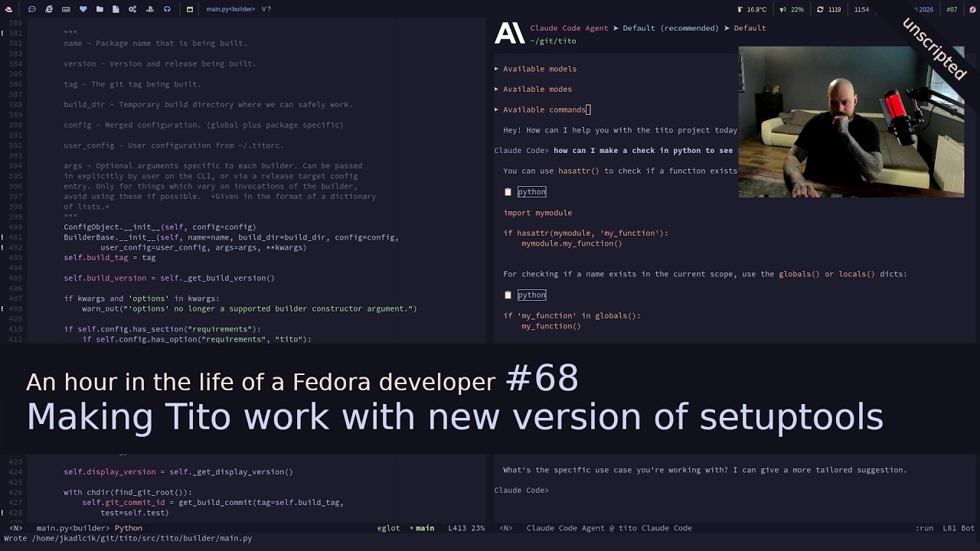Click the second 'python' language label
Image resolution: width=980 pixels, height=551 pixels.
point(531,295)
